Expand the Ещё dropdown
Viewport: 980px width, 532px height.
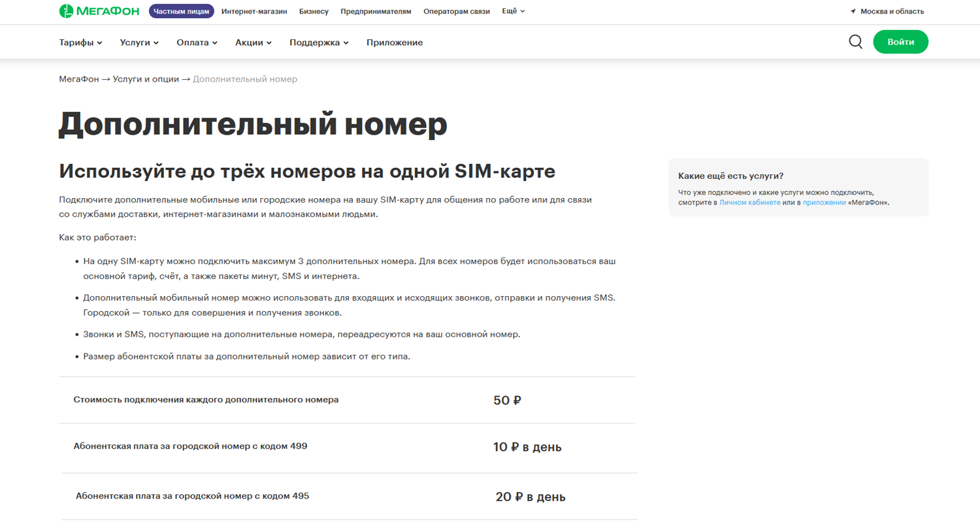(x=513, y=11)
